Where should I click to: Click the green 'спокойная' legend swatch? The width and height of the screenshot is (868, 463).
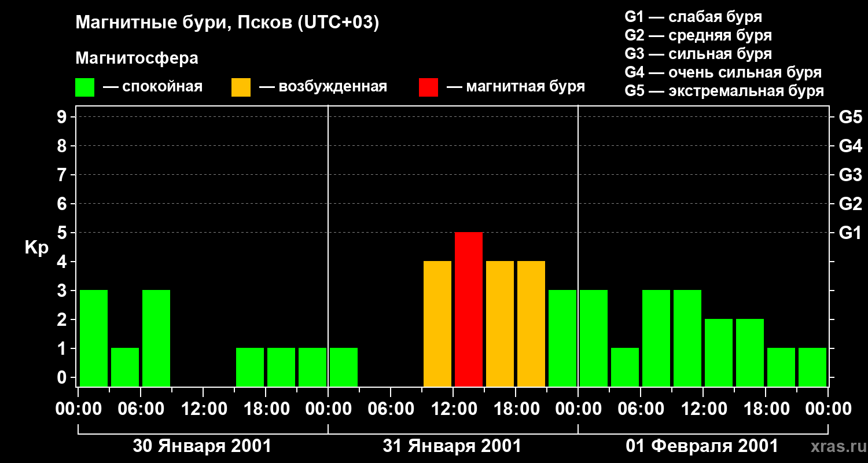pyautogui.click(x=84, y=87)
